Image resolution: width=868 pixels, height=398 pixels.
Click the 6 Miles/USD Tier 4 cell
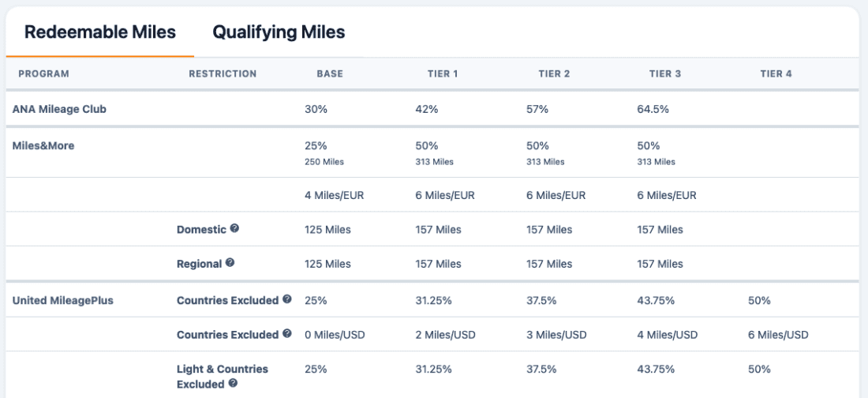tap(778, 335)
